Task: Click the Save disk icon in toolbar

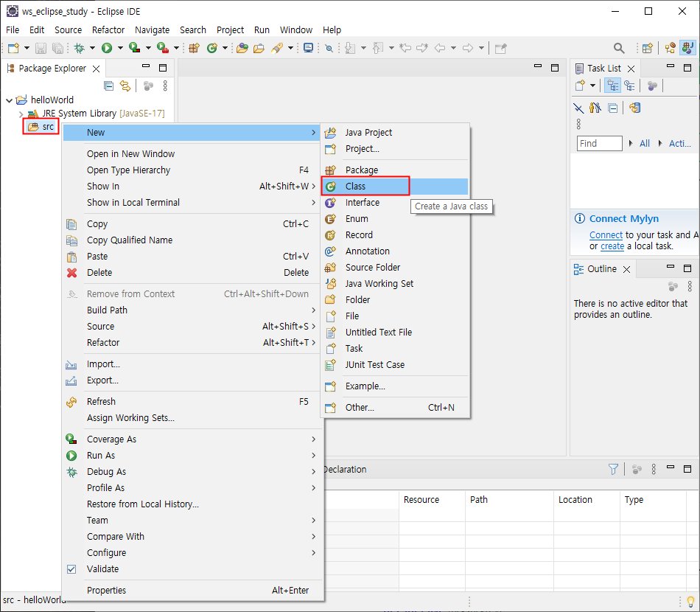Action: point(41,48)
